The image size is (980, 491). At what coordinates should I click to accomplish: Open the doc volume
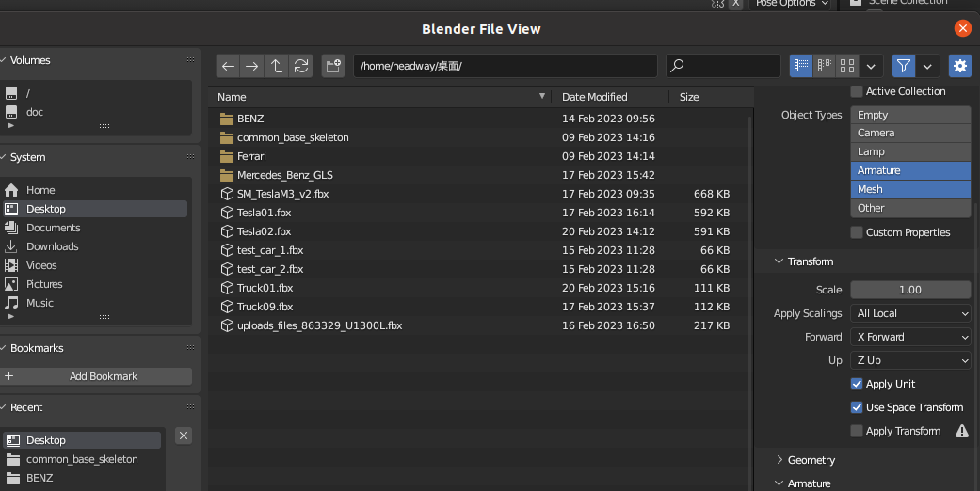click(97, 112)
